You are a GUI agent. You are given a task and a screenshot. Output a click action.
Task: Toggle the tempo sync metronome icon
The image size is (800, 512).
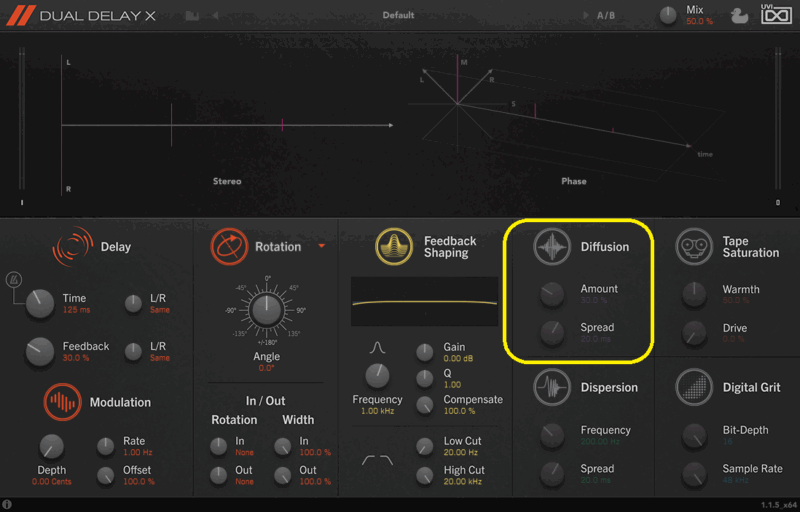tap(14, 279)
